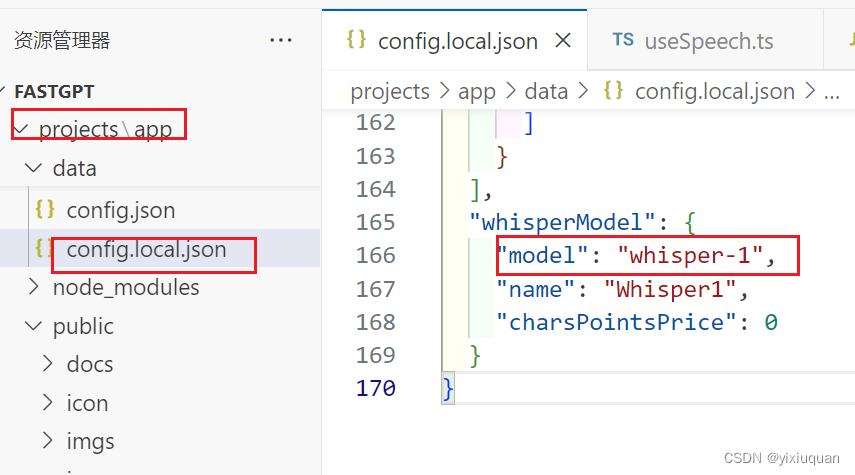The height and width of the screenshot is (475, 855).
Task: Click the projects breadcrumb segment
Action: pyautogui.click(x=390, y=91)
